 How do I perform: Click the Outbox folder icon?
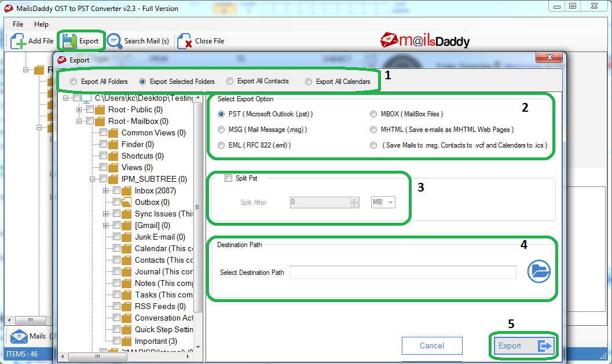(x=126, y=203)
